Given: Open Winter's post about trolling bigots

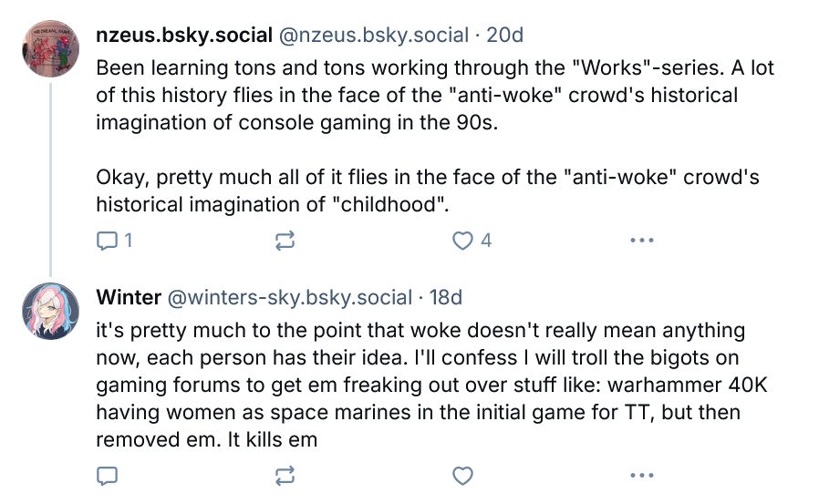Looking at the screenshot, I should click(431, 385).
